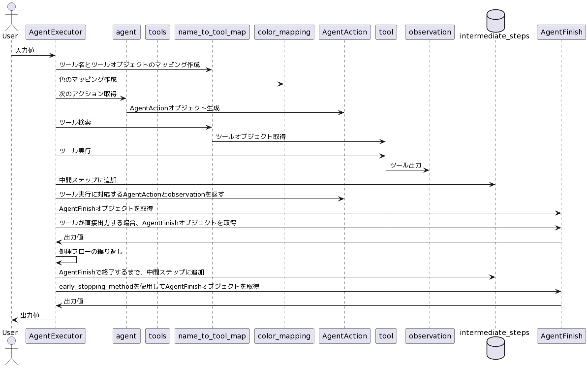Click '出力値' label on arrow to User
The width and height of the screenshot is (588, 368).
pos(30,315)
